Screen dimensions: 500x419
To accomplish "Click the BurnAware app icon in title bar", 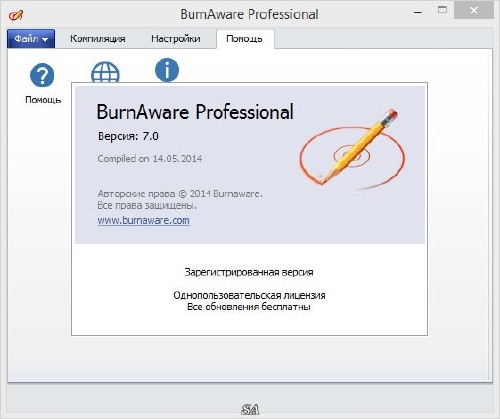I will click(16, 15).
